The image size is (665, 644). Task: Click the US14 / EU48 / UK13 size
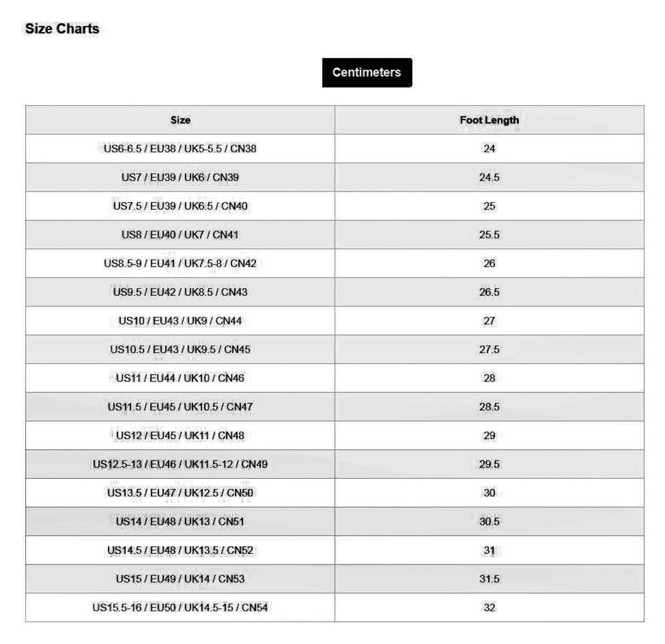(180, 521)
